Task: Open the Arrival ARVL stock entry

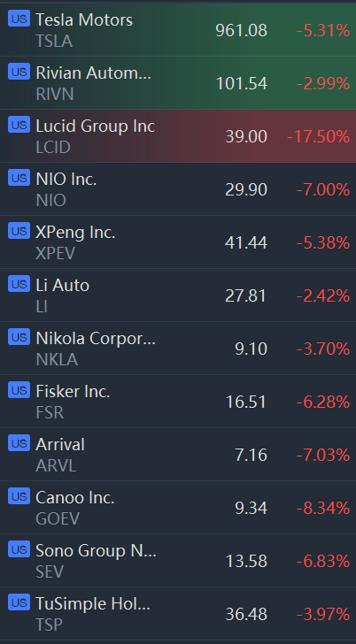Action: click(178, 455)
